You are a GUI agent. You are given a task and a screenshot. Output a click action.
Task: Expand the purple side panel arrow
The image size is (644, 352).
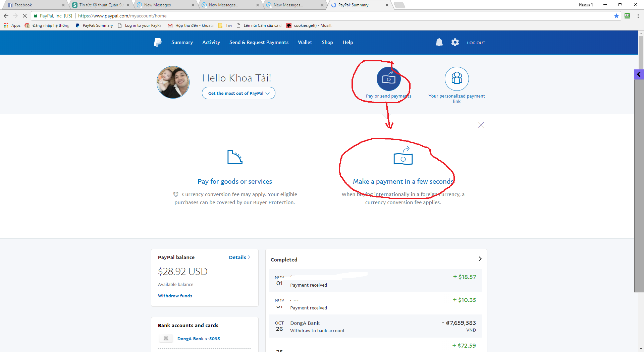639,74
